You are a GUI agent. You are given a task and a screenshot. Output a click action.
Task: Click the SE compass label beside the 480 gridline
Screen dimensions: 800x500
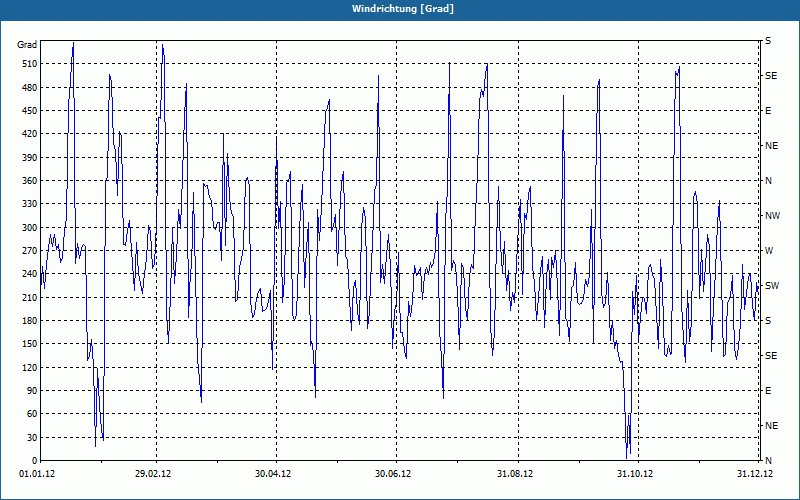771,76
